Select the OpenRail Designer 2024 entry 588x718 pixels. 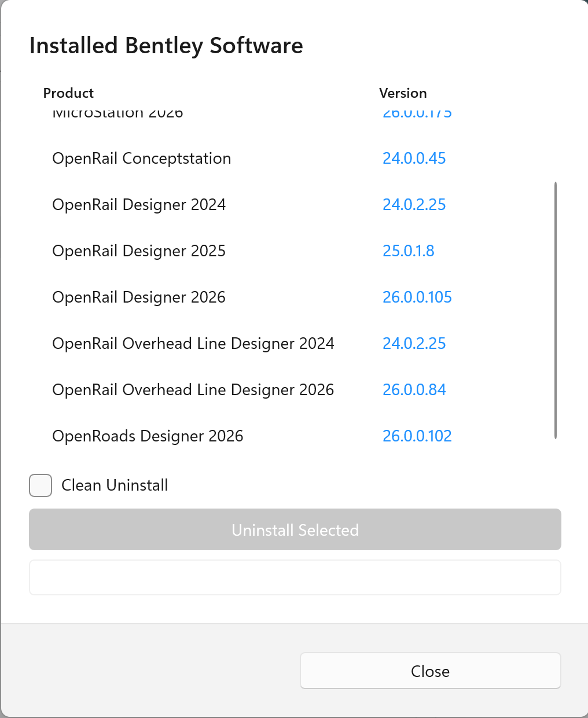point(139,204)
